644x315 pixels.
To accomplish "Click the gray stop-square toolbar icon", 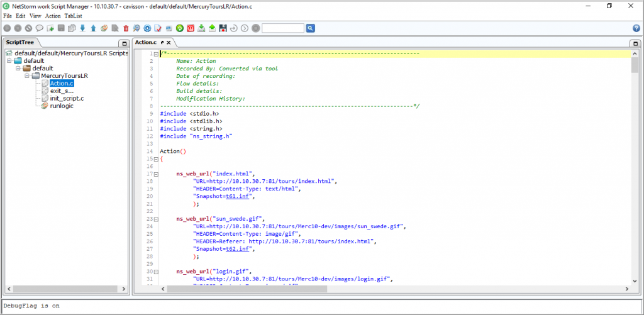I will click(18, 28).
